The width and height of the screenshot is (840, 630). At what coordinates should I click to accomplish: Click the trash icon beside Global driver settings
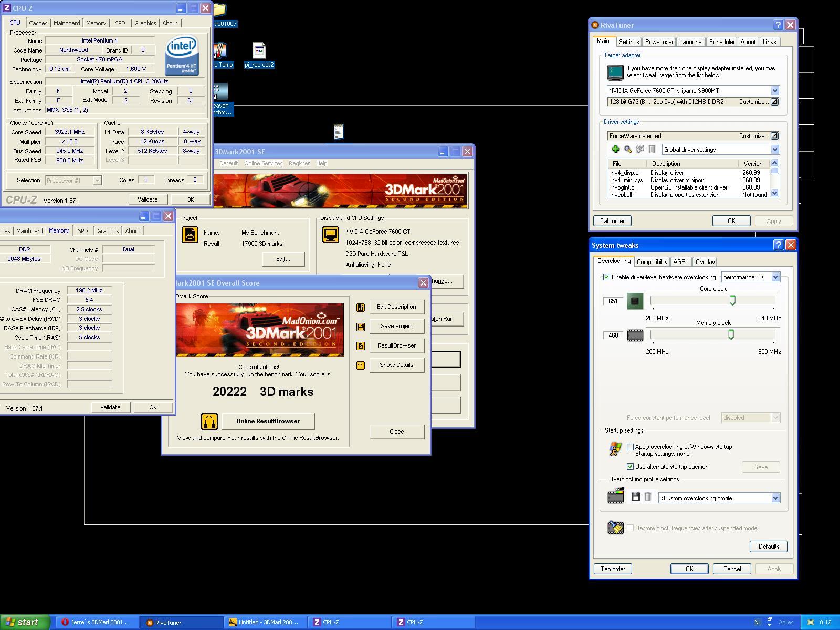[x=652, y=150]
